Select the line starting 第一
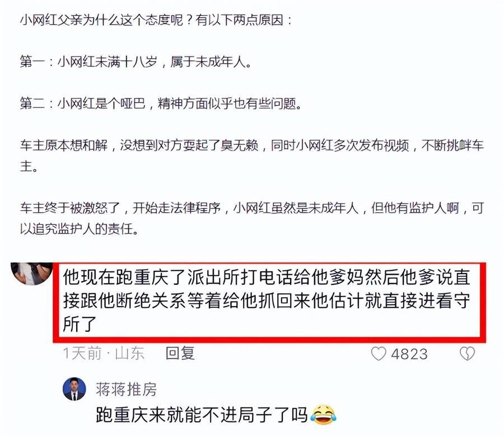The image size is (504, 437). point(136,62)
